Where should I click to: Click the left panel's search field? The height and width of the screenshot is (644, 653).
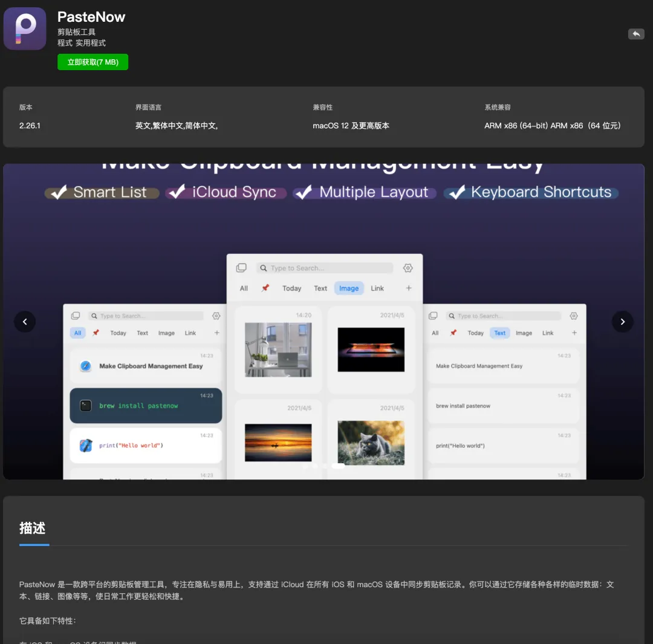[145, 316]
